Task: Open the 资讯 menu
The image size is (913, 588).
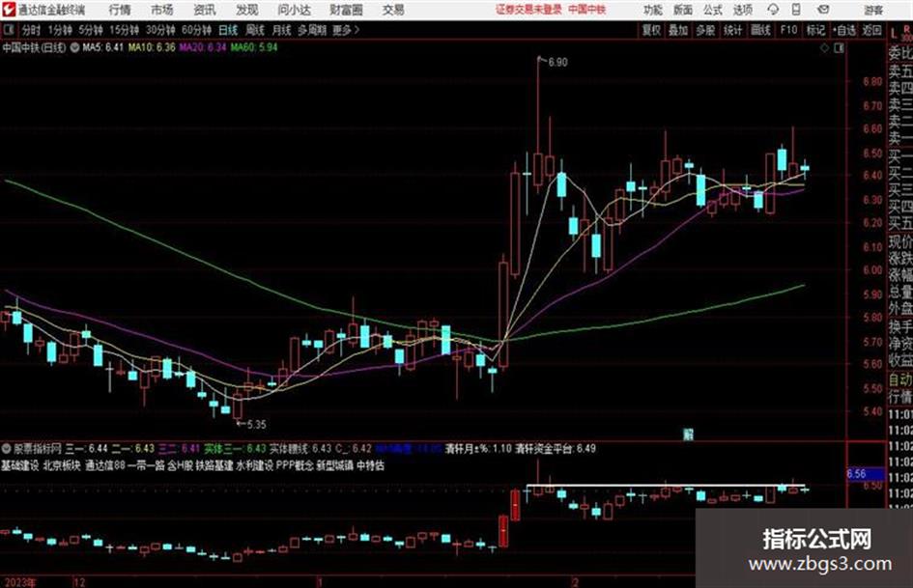Action: (205, 10)
